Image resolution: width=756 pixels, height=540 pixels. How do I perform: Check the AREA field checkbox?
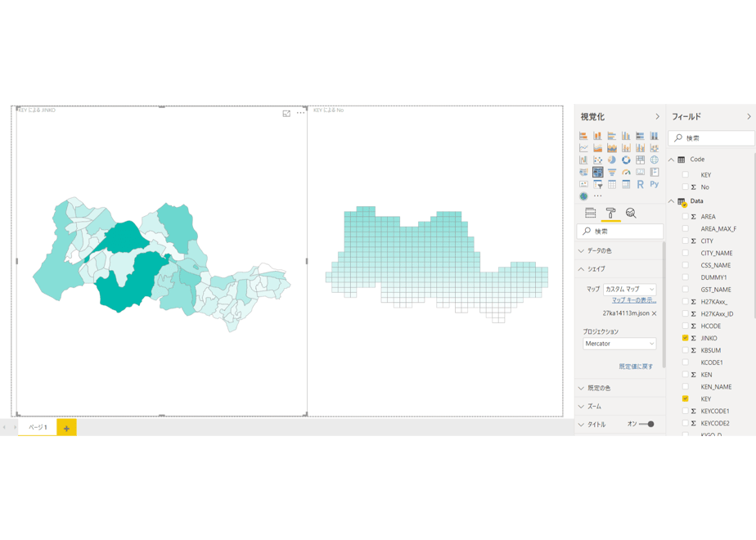[x=685, y=217]
